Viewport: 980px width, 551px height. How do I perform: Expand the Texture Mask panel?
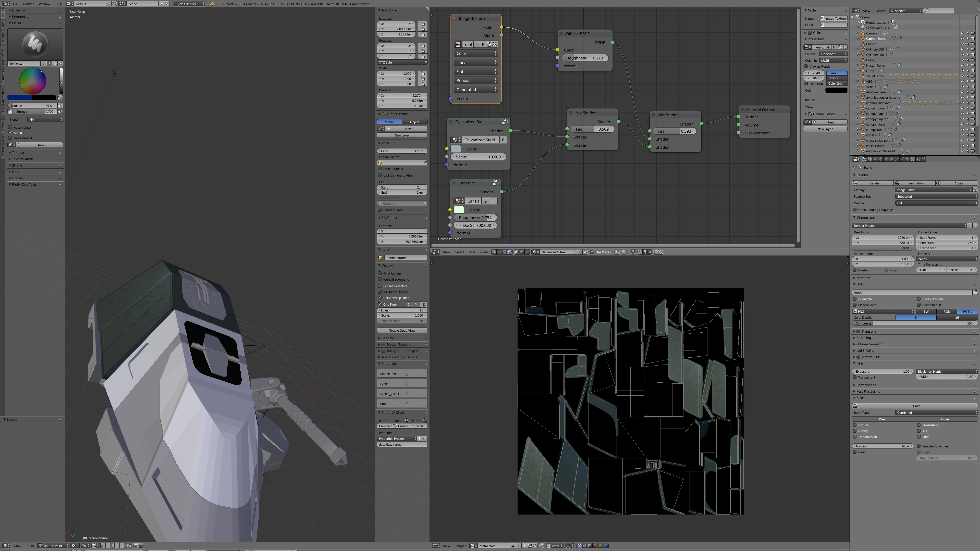pos(22,159)
